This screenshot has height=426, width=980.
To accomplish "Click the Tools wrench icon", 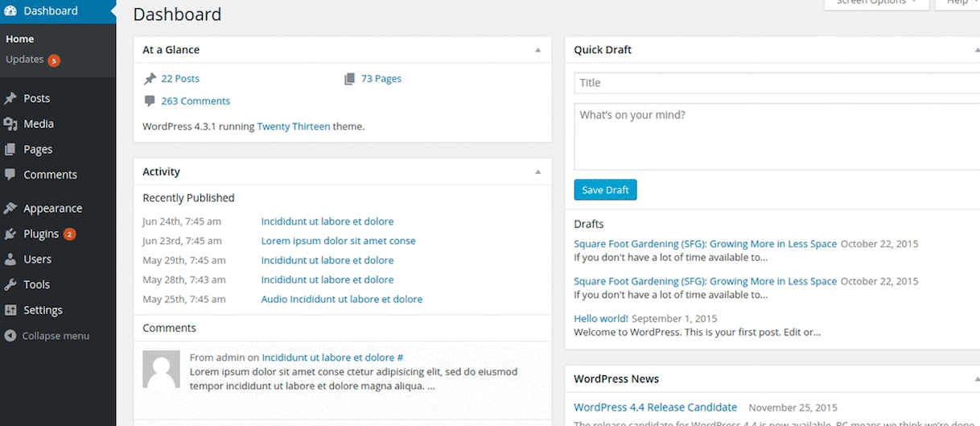I will [x=10, y=285].
